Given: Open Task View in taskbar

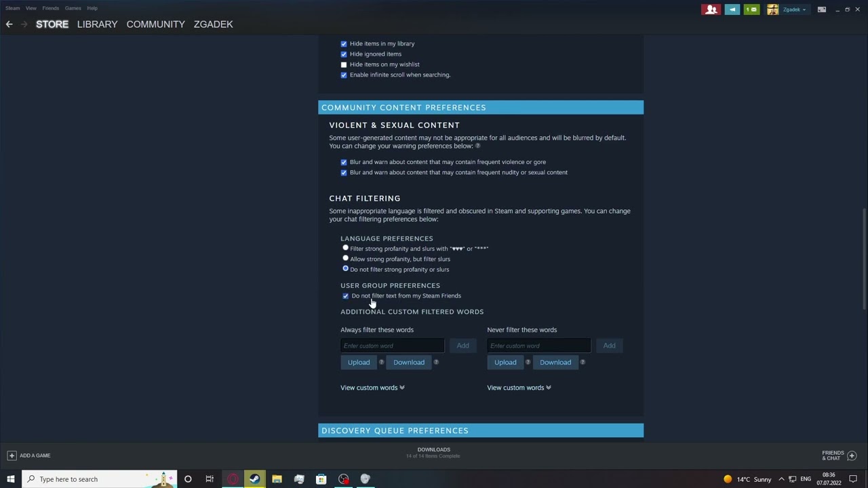Looking at the screenshot, I should click(x=210, y=479).
